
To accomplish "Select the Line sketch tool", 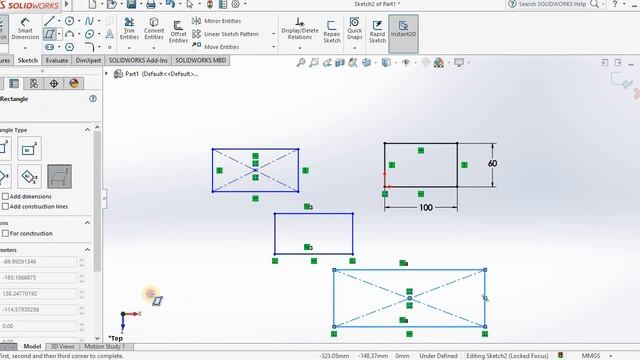I will click(x=49, y=21).
